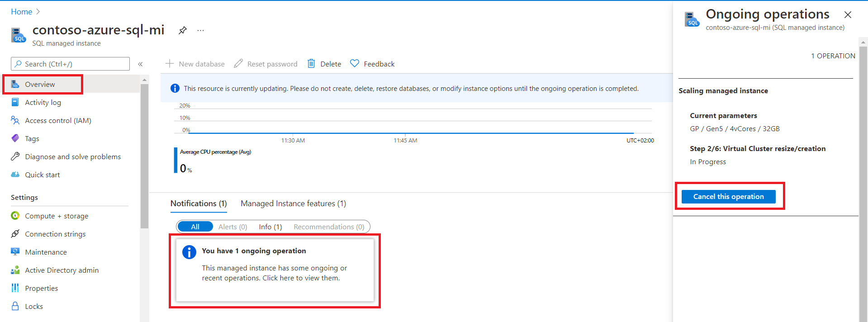Image resolution: width=868 pixels, height=322 pixels.
Task: Click 'GP / Gen5 / 4vCores / 32GB' text
Action: tap(735, 129)
